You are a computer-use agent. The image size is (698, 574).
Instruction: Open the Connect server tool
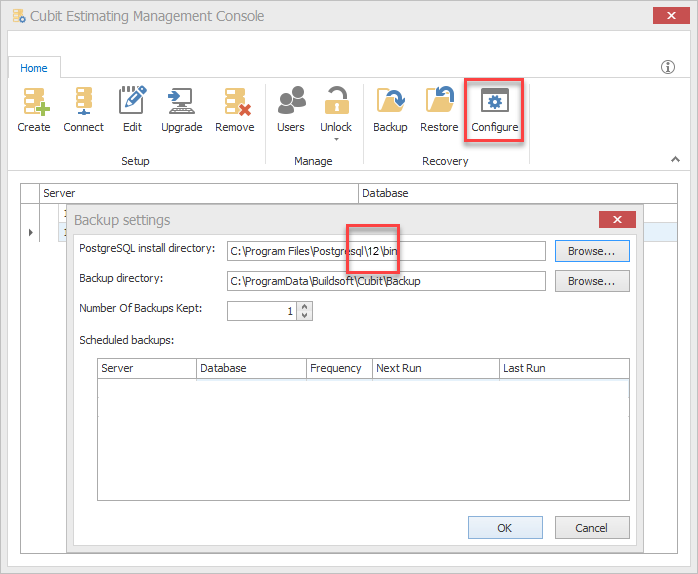[83, 110]
